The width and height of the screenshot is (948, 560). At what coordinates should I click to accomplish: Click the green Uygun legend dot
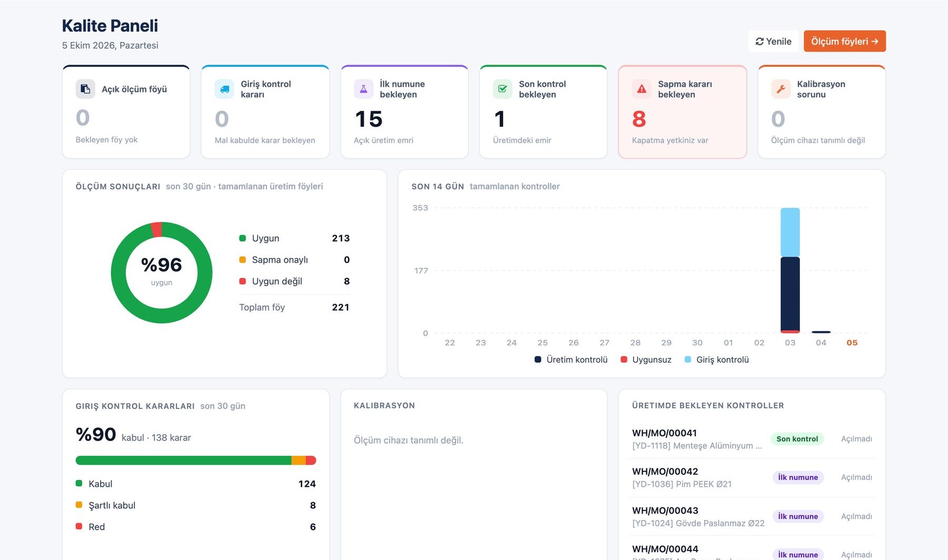click(242, 238)
